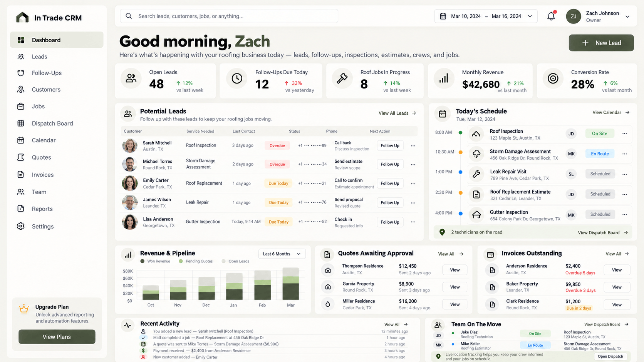Open more options for Leak Repair Visit
This screenshot has height=362, width=644.
click(624, 174)
